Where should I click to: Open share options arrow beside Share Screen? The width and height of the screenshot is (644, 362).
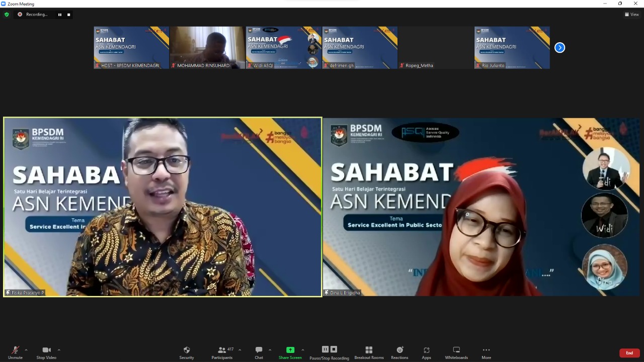point(302,350)
